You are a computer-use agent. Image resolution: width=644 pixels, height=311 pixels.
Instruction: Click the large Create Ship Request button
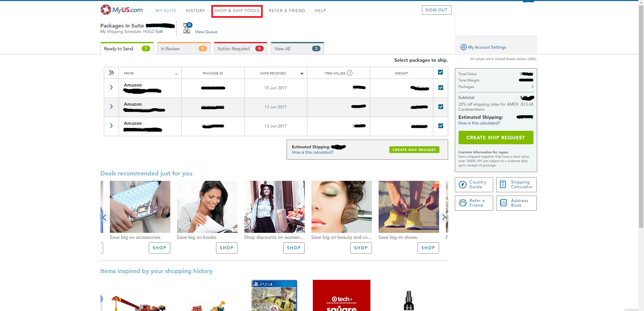click(x=496, y=138)
